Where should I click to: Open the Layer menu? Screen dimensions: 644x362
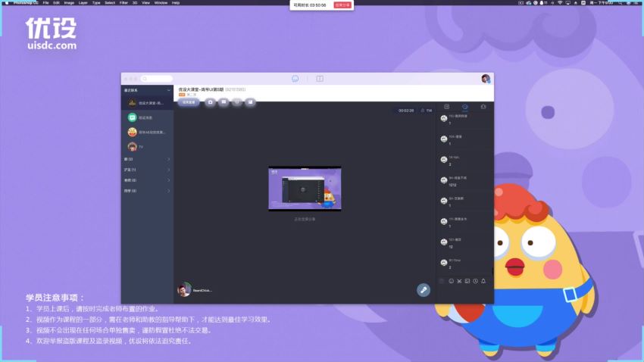(83, 2)
